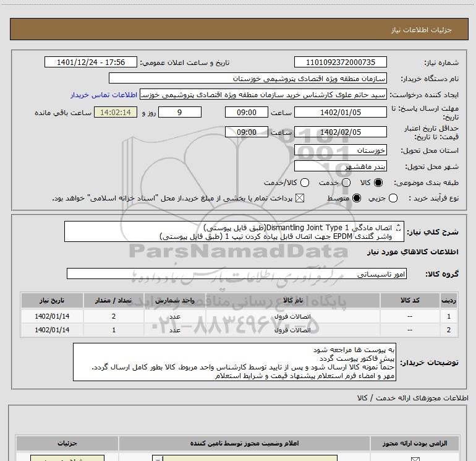Click the description box scroll arrows

[x=399, y=227]
